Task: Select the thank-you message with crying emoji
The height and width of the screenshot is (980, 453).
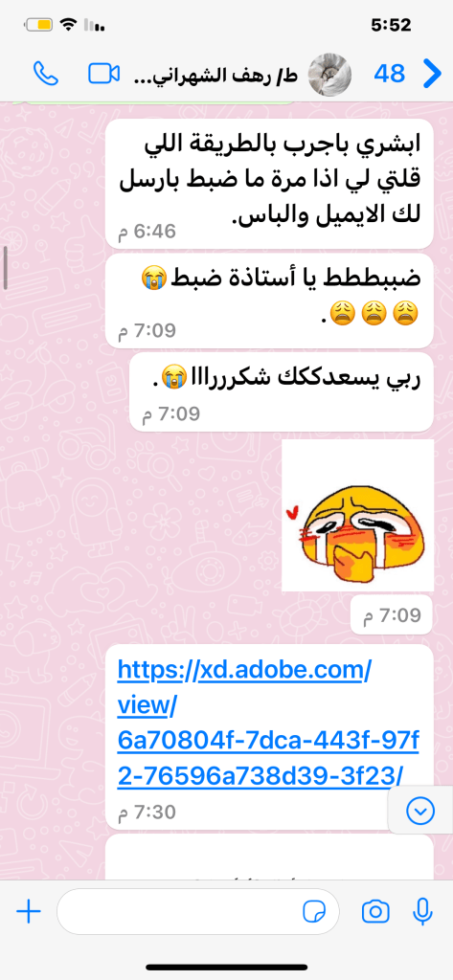Action: click(x=282, y=391)
